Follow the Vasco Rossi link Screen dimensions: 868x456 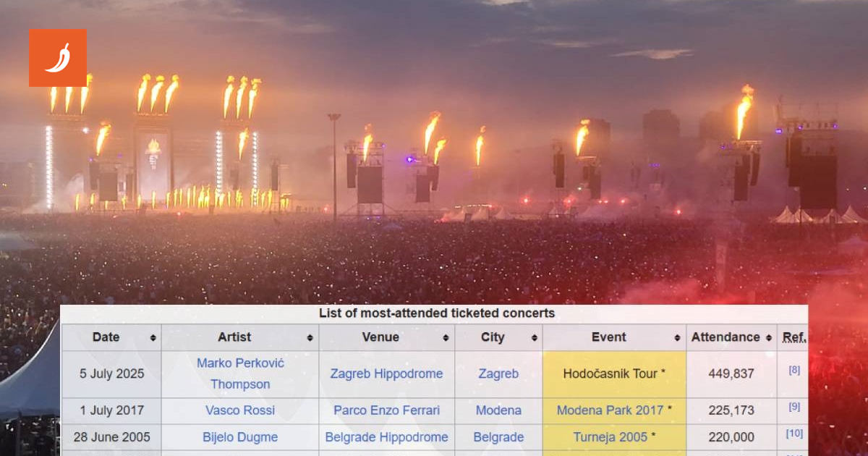pos(240,410)
